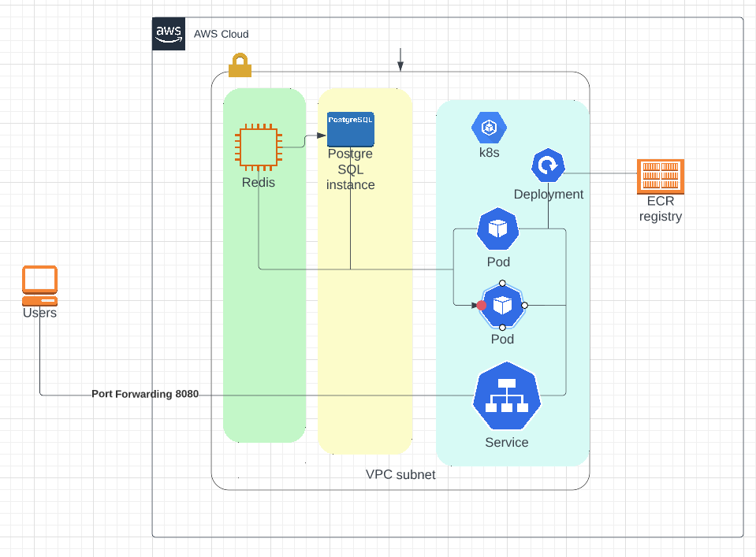Click the 'Deployment' label
Screen dimensions: 756x557
[x=548, y=194]
